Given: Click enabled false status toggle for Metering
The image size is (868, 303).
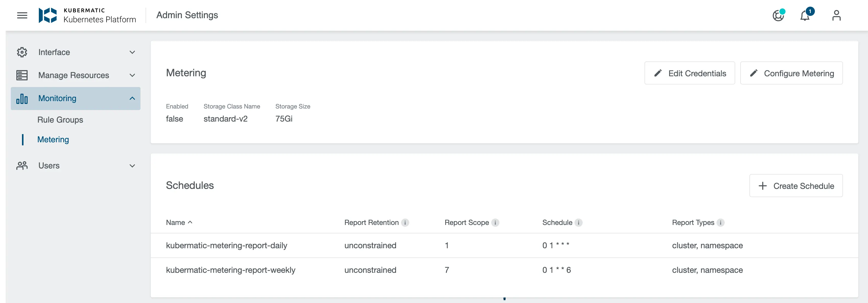Looking at the screenshot, I should (174, 118).
